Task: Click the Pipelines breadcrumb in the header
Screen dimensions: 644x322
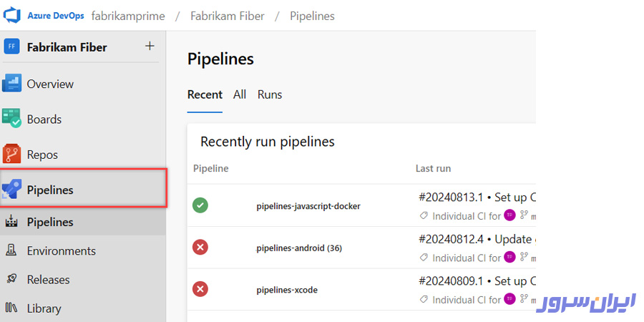Action: [x=312, y=16]
